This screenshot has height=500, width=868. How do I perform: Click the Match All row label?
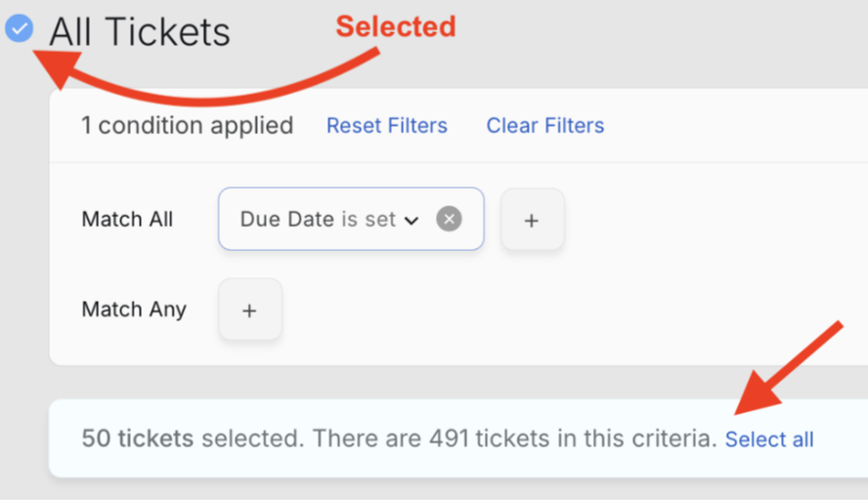127,220
